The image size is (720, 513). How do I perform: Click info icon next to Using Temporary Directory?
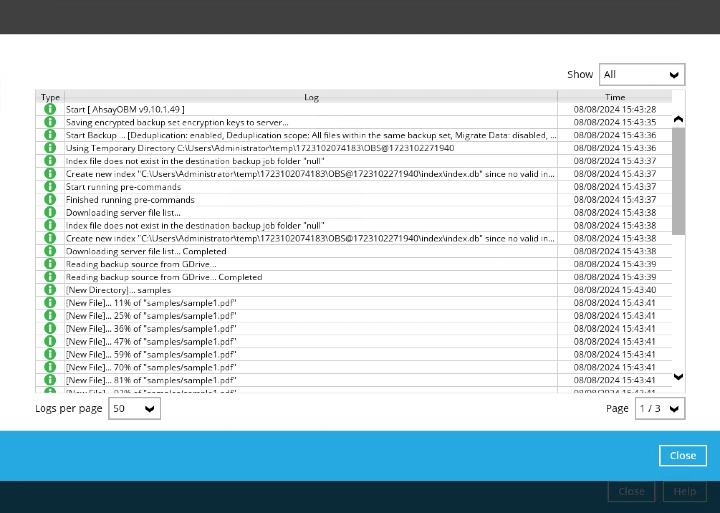coord(49,148)
